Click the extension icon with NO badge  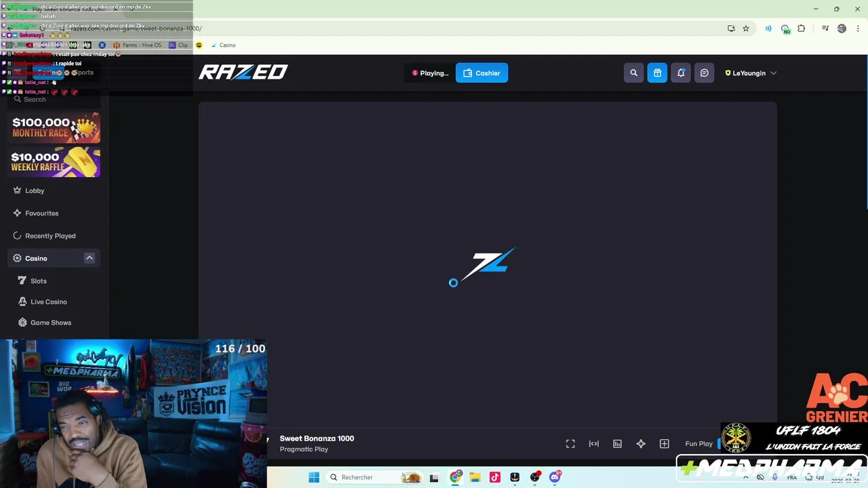point(785,29)
